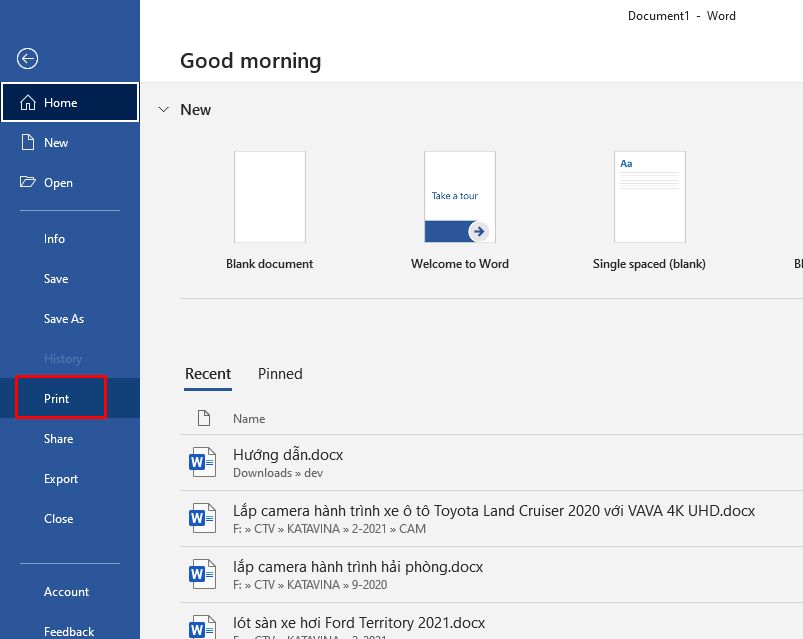
Task: Choose Close in the sidebar
Action: click(70, 519)
